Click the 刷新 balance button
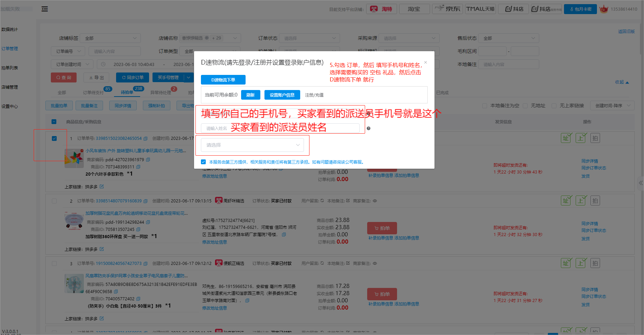Screen dimensions: 644x335 (251, 95)
